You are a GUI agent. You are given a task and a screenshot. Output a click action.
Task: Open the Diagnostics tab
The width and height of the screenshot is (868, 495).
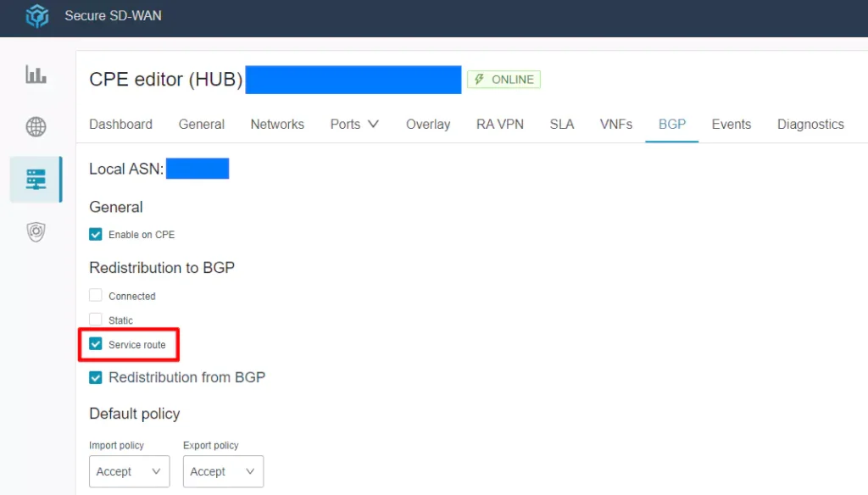(810, 124)
